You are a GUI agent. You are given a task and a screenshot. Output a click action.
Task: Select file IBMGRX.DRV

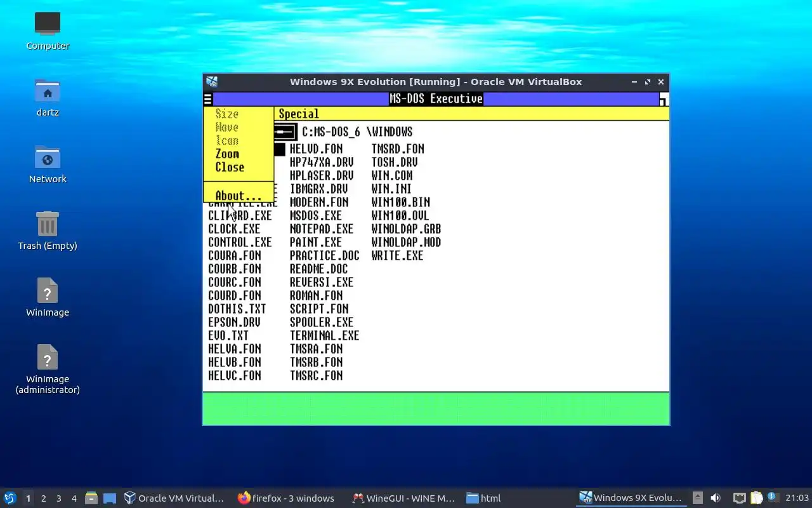pos(318,189)
